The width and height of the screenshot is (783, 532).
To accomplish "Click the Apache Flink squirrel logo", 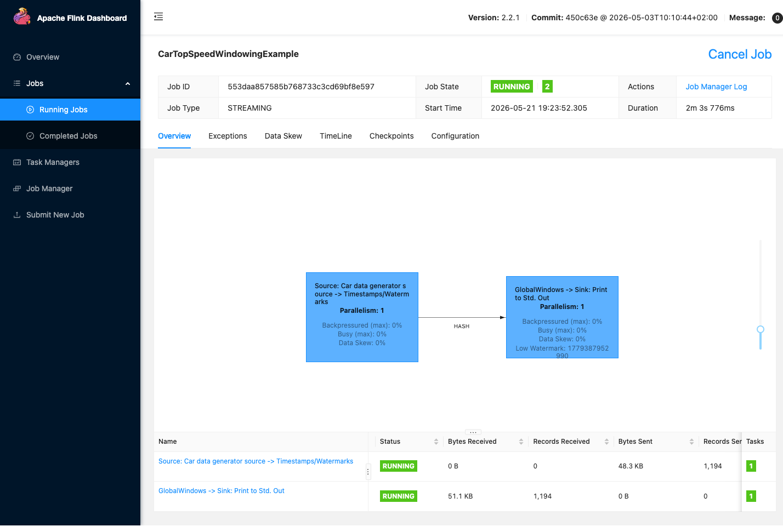I will click(22, 16).
